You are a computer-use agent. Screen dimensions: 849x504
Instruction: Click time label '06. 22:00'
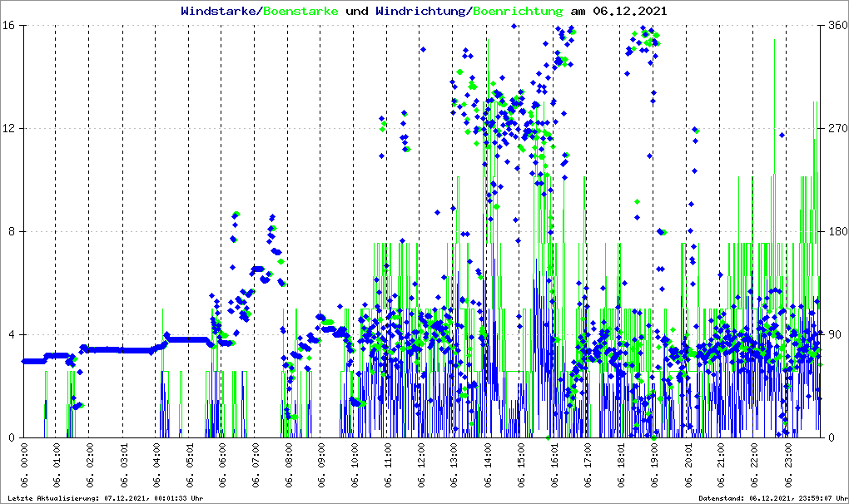click(754, 465)
